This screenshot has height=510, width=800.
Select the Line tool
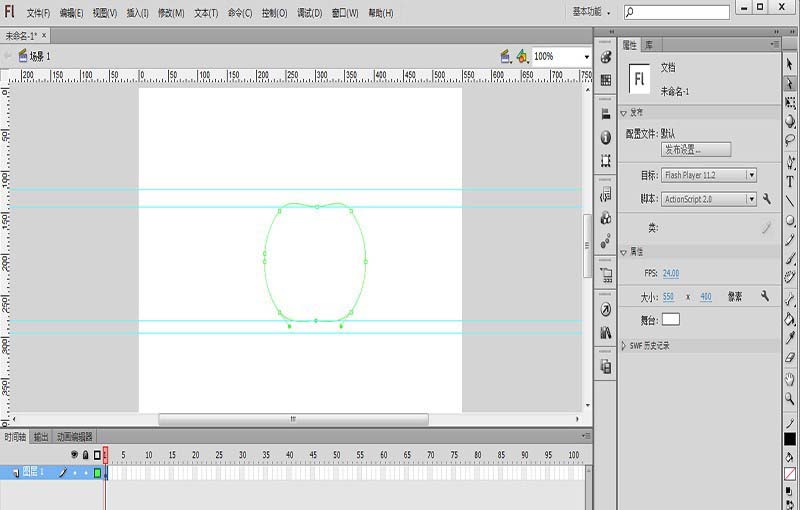(x=790, y=201)
